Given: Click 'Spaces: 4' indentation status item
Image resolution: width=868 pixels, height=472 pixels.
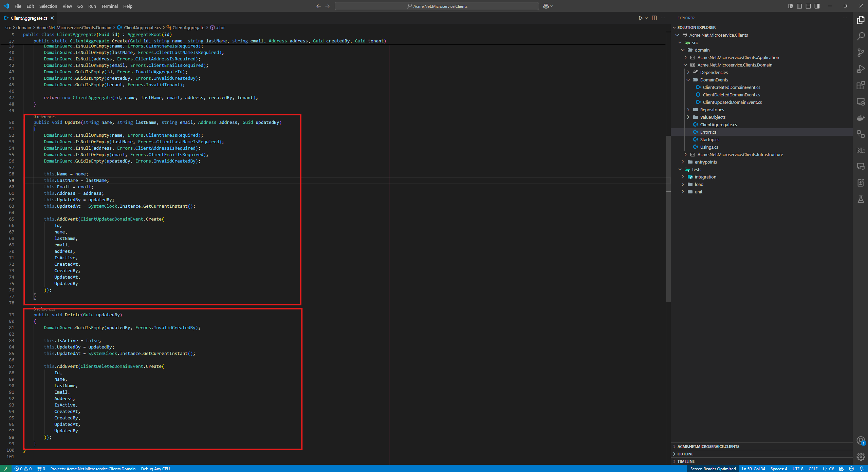Looking at the screenshot, I should [779, 469].
